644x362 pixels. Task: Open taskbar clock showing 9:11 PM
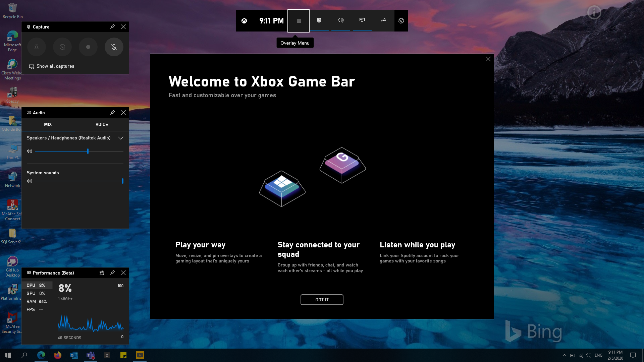pyautogui.click(x=615, y=355)
